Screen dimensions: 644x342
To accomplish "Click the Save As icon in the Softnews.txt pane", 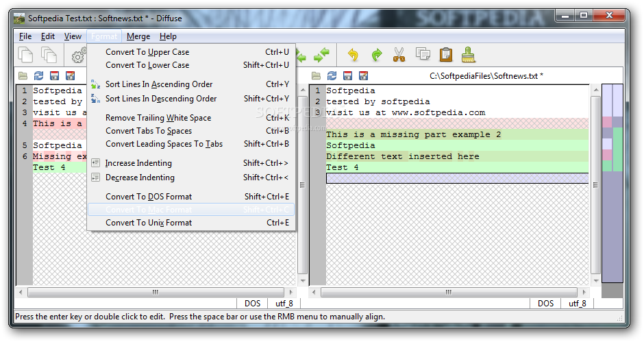I will [363, 75].
